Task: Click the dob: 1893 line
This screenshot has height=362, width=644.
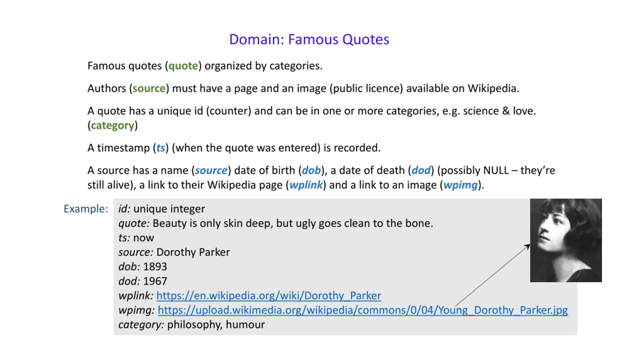Action: [x=143, y=267]
